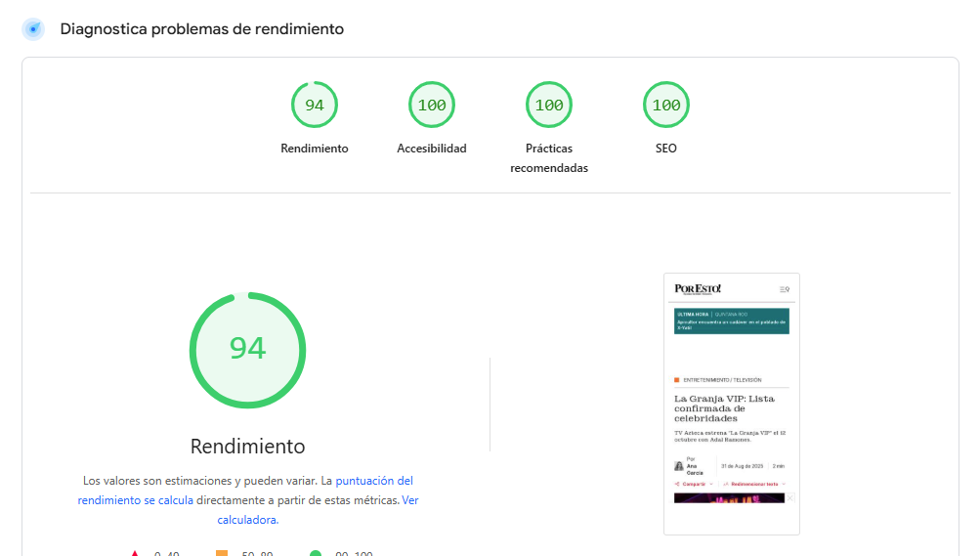Image resolution: width=980 pixels, height=556 pixels.
Task: Click the green circle score legend icon
Action: (316, 553)
